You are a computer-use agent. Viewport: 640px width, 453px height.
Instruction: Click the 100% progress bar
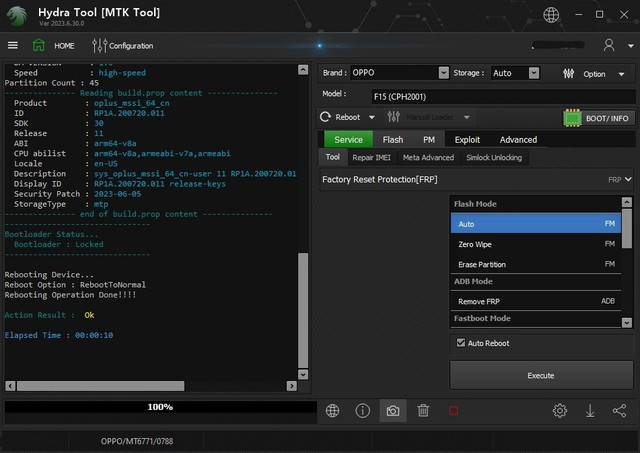coord(160,407)
